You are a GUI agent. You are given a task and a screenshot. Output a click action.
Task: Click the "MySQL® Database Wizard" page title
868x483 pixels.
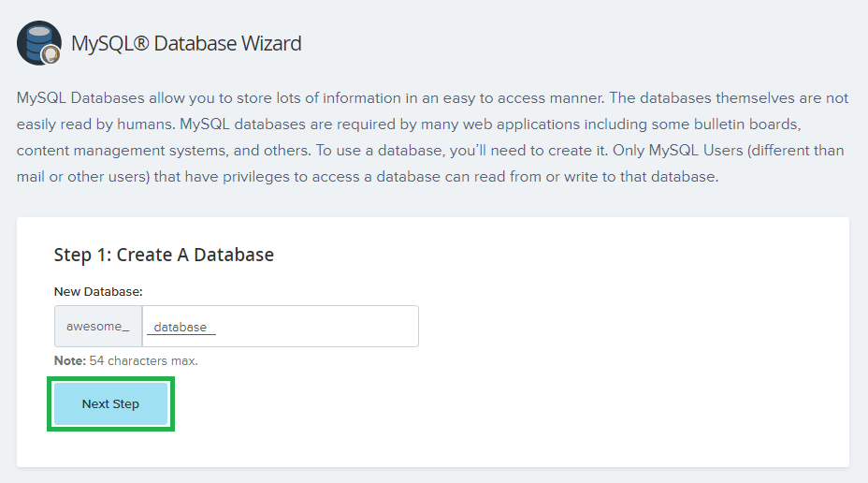[x=186, y=43]
